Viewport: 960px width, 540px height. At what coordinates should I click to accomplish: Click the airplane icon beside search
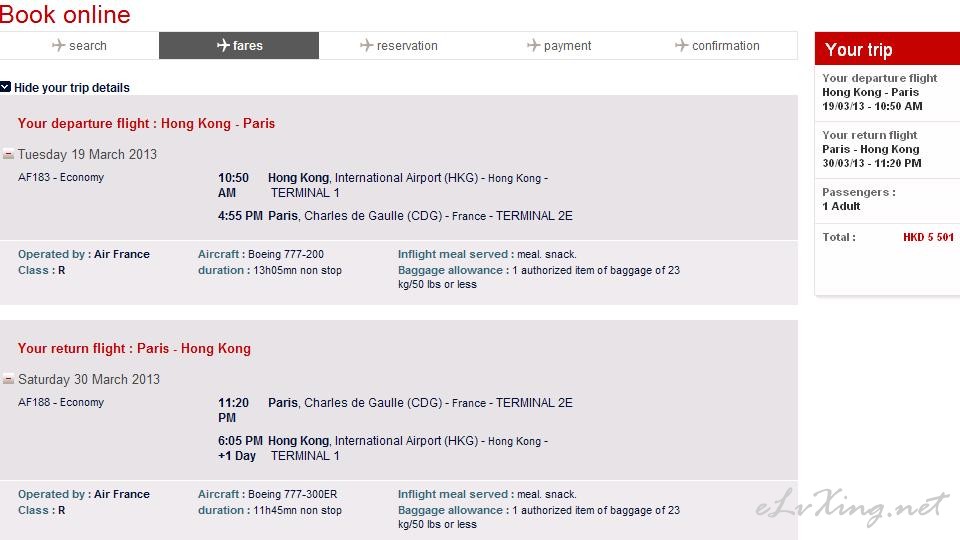click(x=59, y=45)
